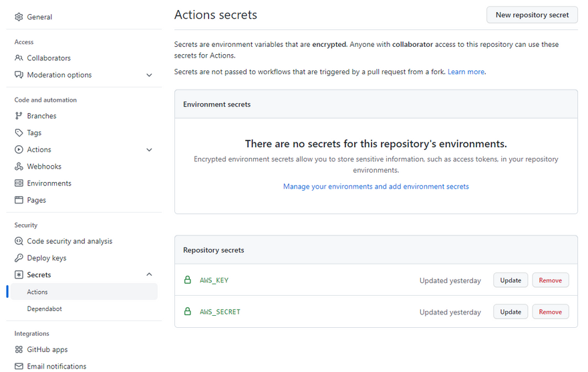Click the Webhooks icon

pyautogui.click(x=19, y=167)
